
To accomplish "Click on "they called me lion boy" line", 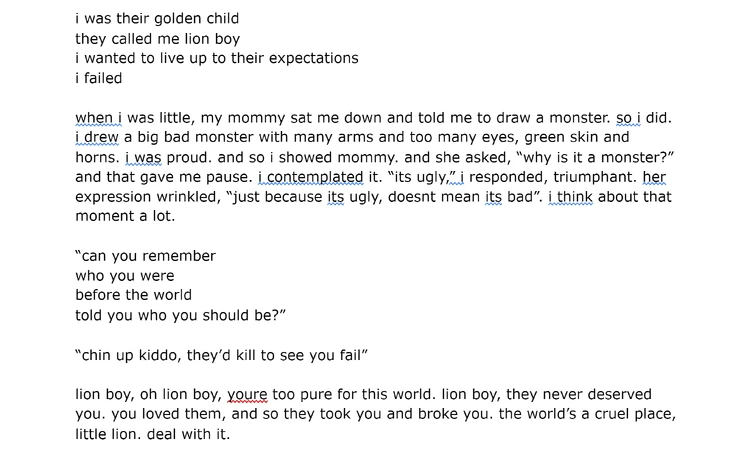I will click(x=157, y=39).
